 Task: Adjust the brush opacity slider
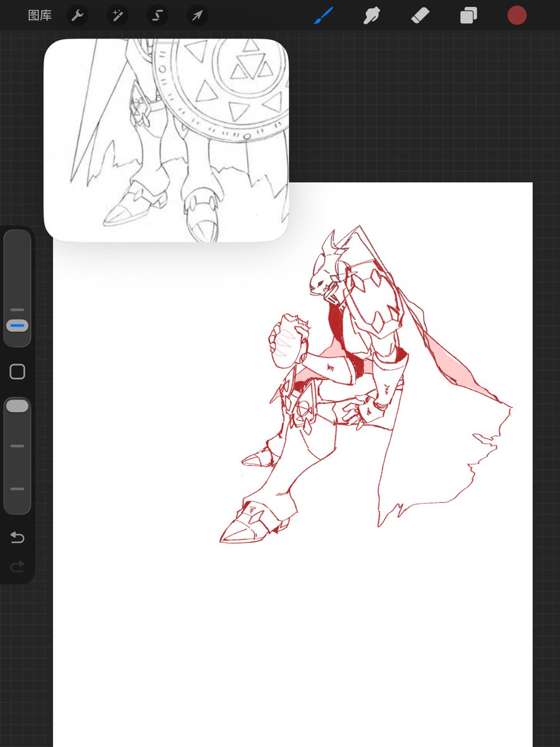pos(17,456)
